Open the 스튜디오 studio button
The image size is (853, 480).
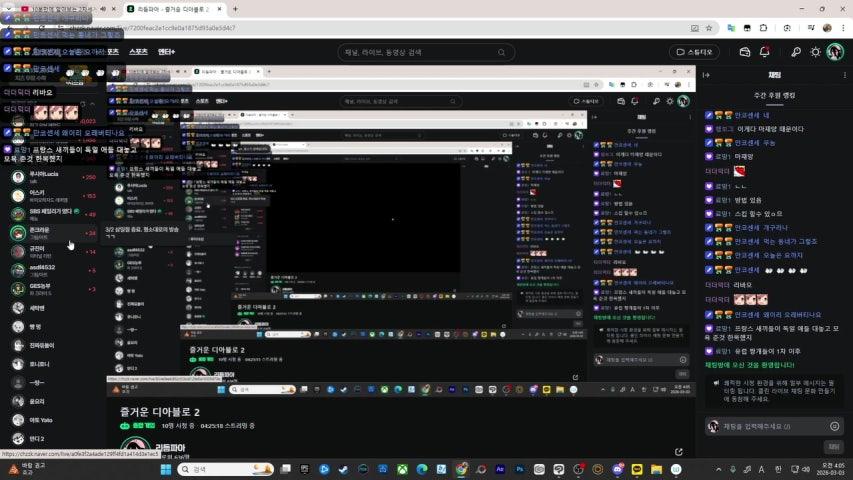[694, 52]
